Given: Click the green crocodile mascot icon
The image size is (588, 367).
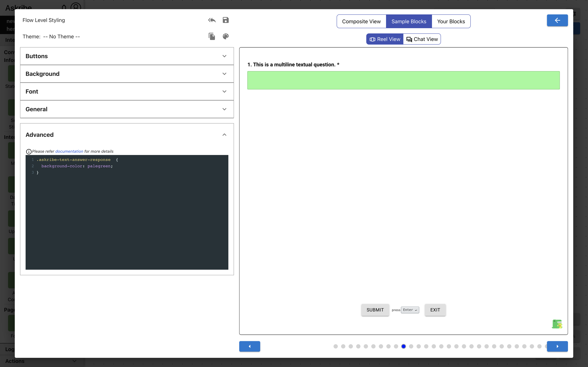Looking at the screenshot, I should pos(557,324).
